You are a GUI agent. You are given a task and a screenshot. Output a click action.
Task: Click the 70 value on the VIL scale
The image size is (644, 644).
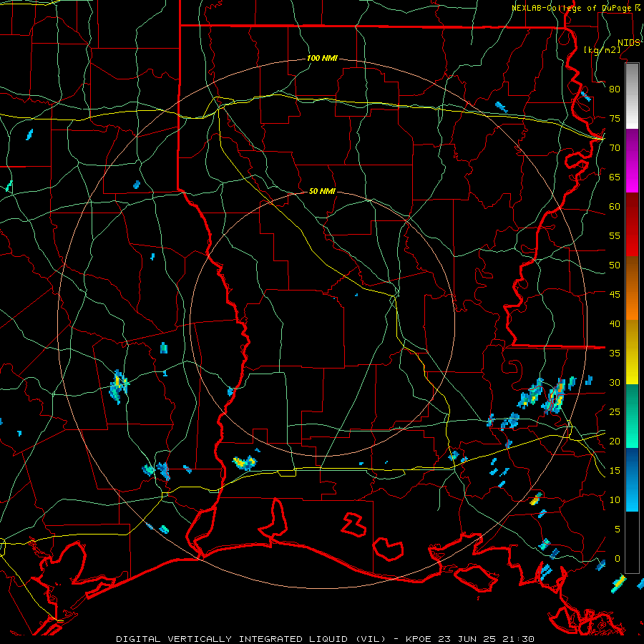(x=615, y=148)
